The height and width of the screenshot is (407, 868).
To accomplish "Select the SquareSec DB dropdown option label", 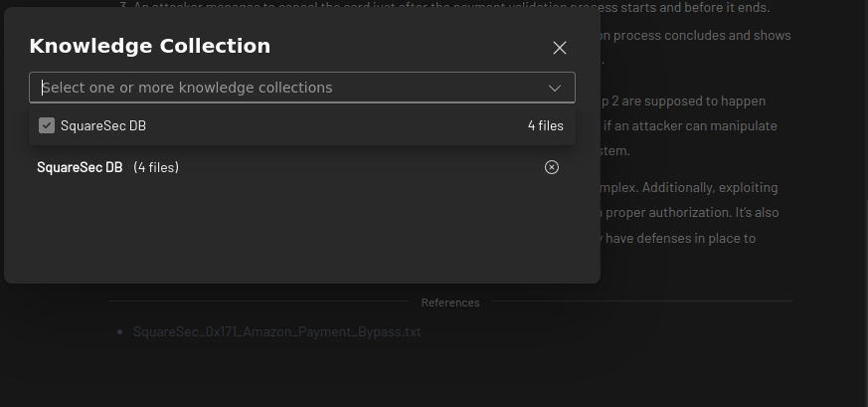I will 103,125.
